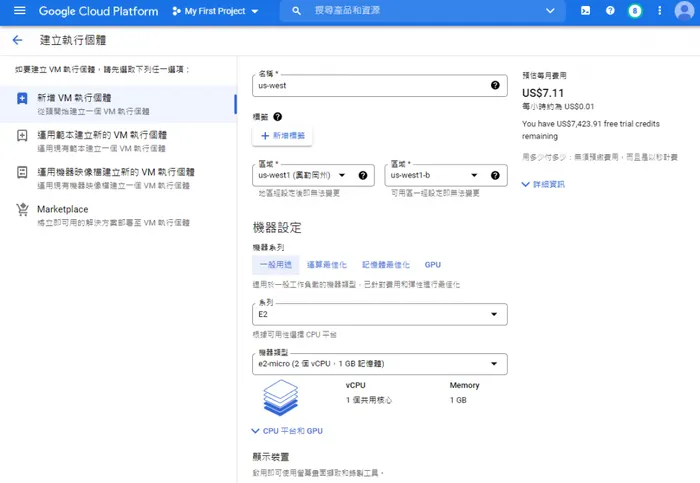Click the machine image icon in sidebar
700x483 pixels.
pos(22,172)
